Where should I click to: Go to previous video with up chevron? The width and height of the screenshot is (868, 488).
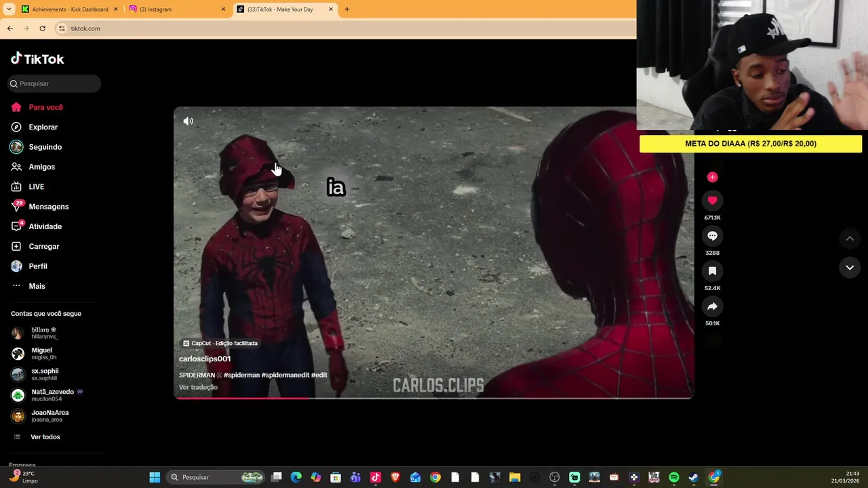(x=850, y=239)
